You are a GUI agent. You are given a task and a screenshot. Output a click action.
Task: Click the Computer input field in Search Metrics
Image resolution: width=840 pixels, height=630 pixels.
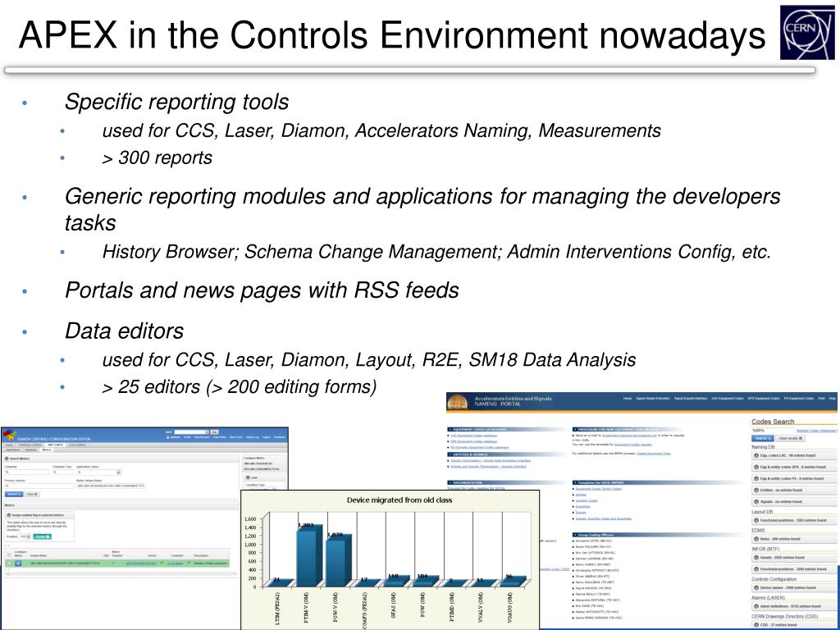pos(27,472)
